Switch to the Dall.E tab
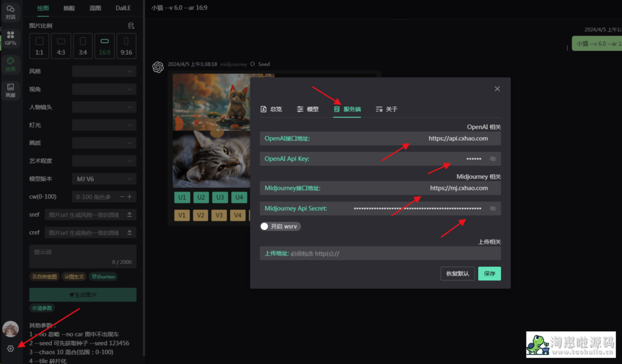Screen dimensions: 622x364 pos(123,8)
